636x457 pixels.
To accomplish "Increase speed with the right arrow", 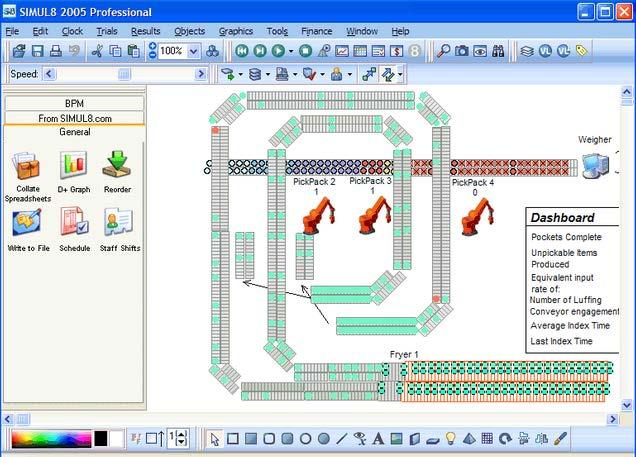I will (x=200, y=74).
